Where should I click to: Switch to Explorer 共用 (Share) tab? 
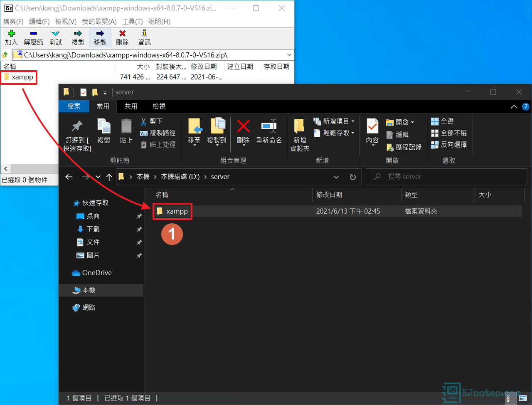point(131,106)
